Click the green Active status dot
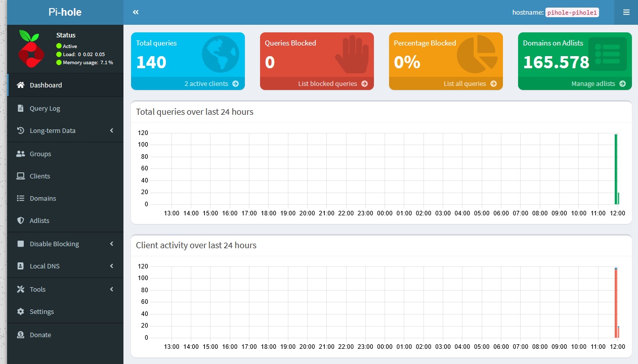 pos(59,46)
